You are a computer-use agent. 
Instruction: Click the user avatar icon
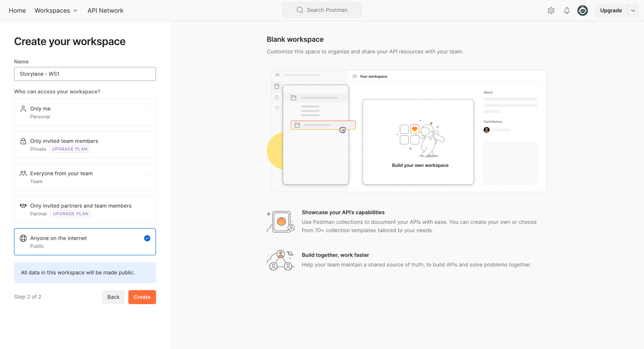pyautogui.click(x=583, y=11)
